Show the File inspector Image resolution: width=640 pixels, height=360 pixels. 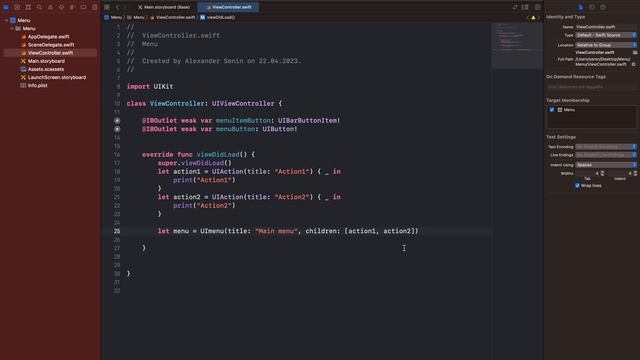[x=581, y=7]
